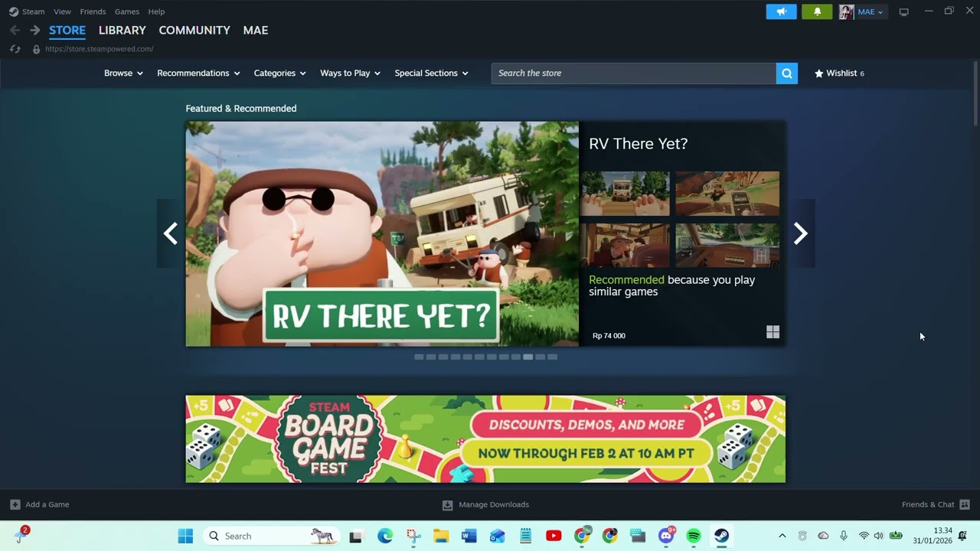This screenshot has height=551, width=980.
Task: Click the Manage Downloads label
Action: (x=494, y=504)
